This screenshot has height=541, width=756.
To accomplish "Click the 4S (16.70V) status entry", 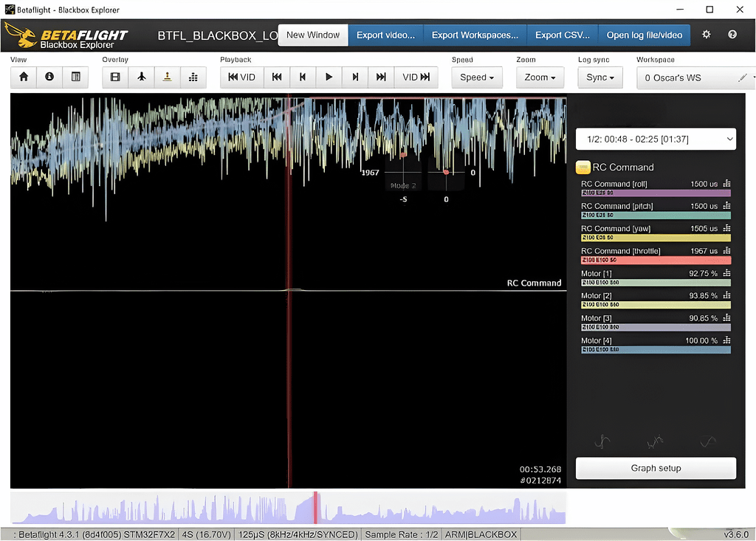I will tap(207, 534).
